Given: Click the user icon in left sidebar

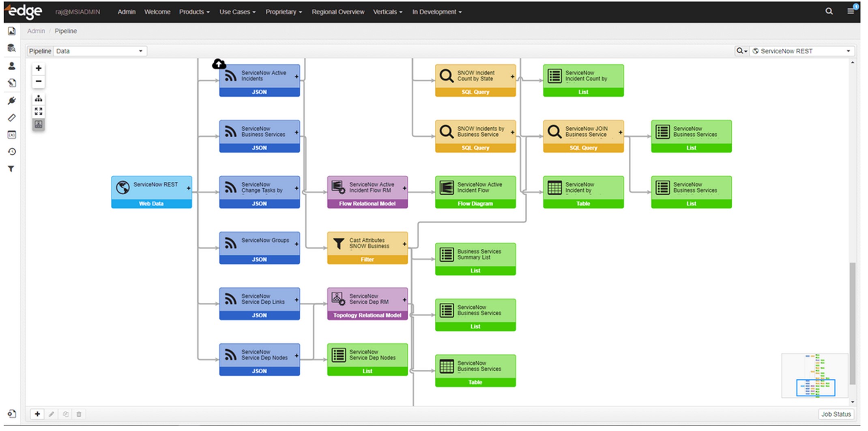Looking at the screenshot, I should click(12, 66).
